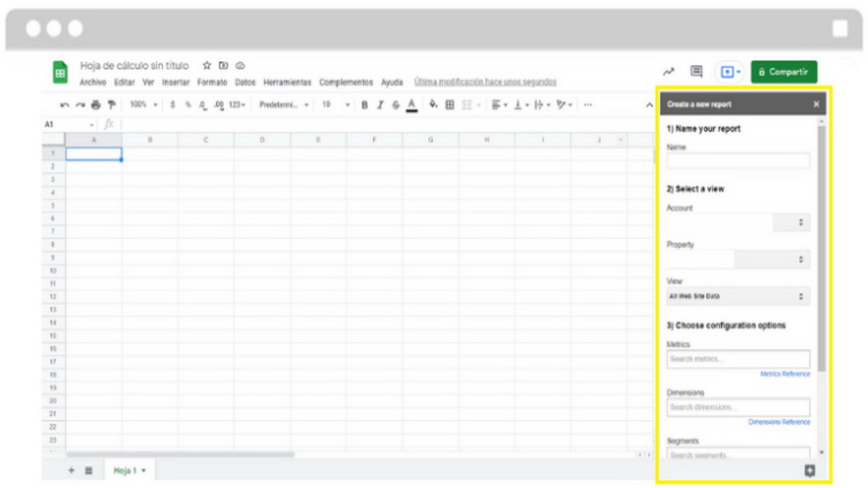Open the comment history icon

pyautogui.click(x=696, y=71)
